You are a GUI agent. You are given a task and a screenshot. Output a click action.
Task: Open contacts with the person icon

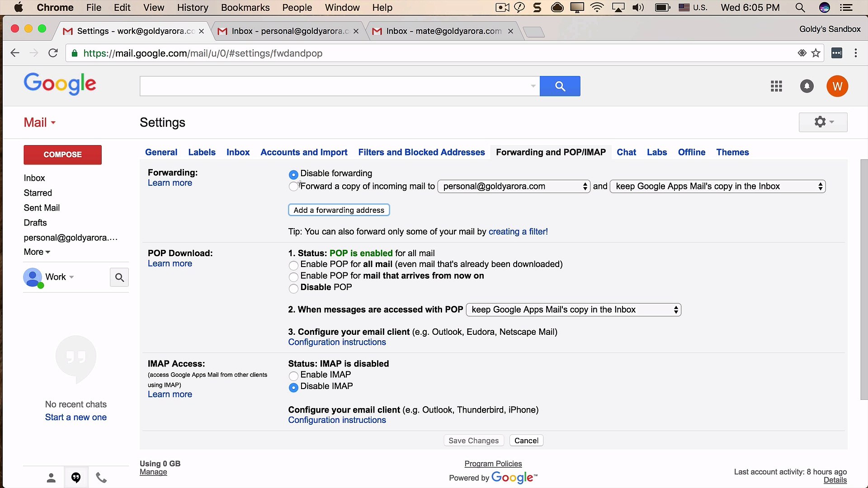[x=51, y=477]
